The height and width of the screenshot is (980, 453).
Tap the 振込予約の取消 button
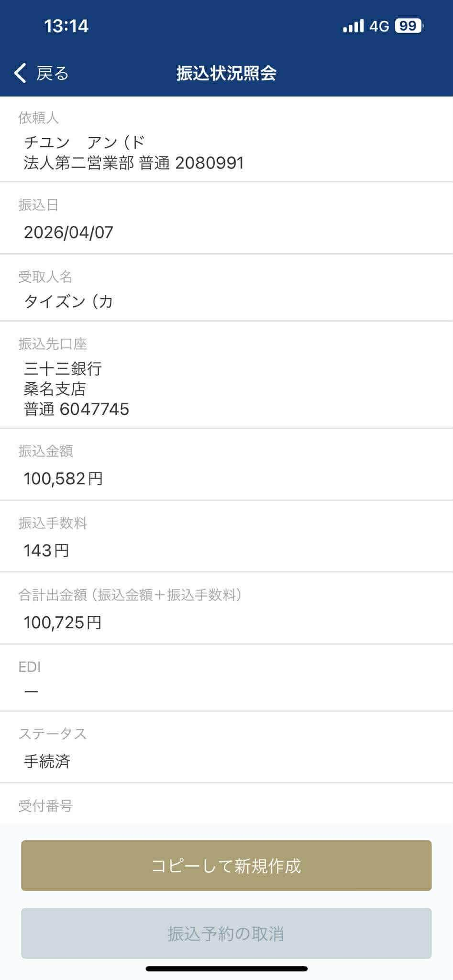coord(226,933)
